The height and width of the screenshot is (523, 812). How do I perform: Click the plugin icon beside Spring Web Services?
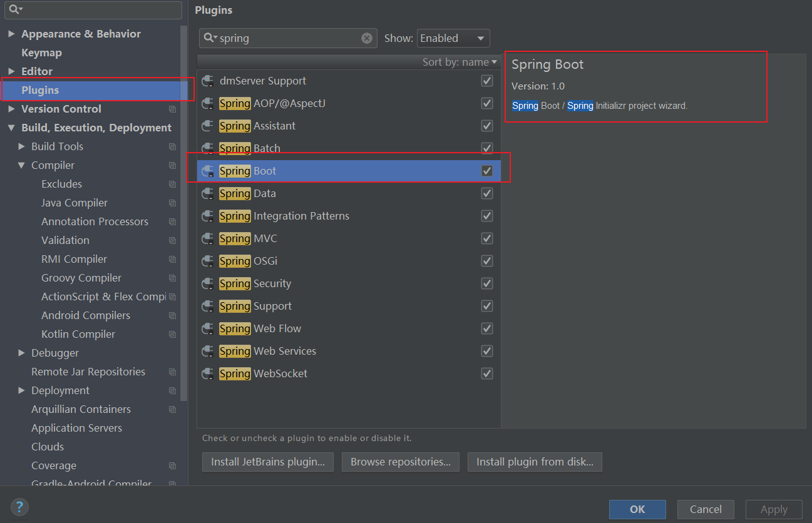click(x=208, y=352)
